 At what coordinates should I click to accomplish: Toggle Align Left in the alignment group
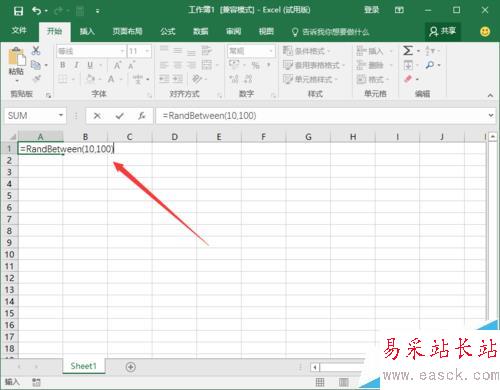tap(164, 65)
